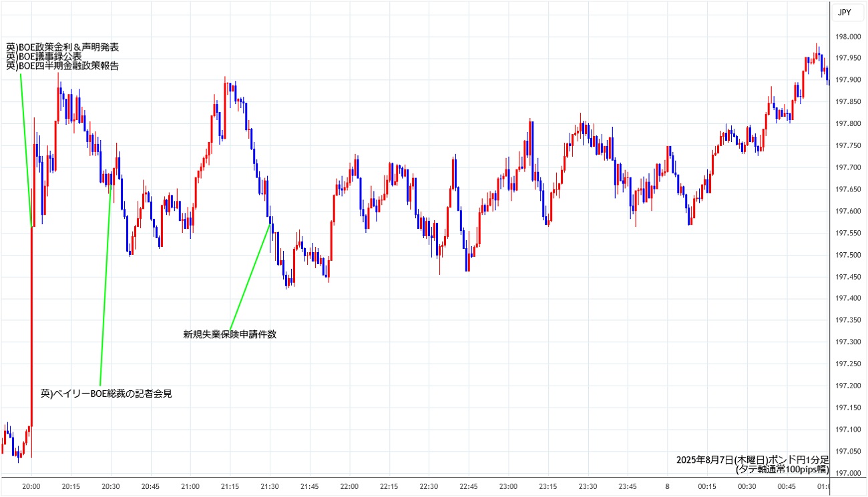Click the 23:00 time axis label
The height and width of the screenshot is (497, 868).
[x=508, y=486]
